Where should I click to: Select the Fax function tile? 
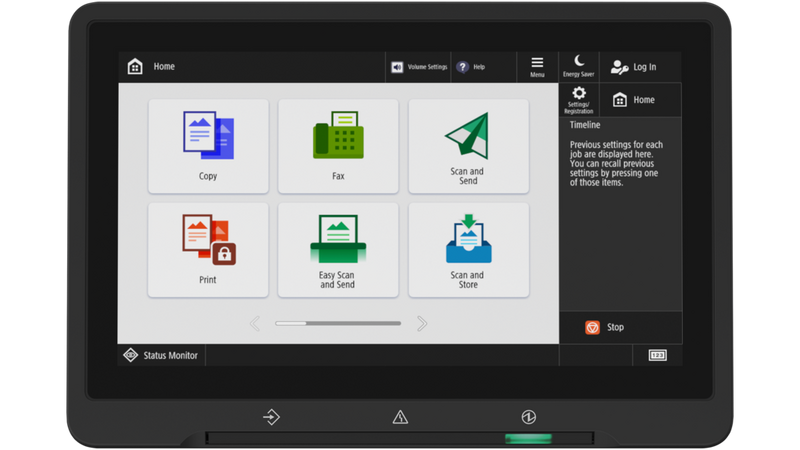click(x=338, y=145)
